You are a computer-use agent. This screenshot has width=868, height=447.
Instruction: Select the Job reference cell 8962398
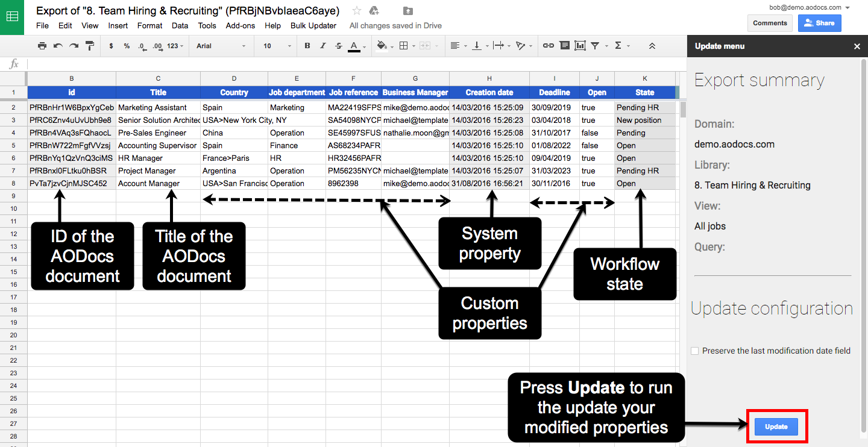pos(353,183)
